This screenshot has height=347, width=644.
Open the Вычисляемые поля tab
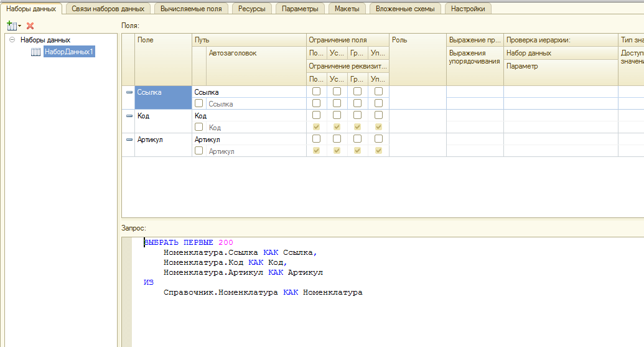pyautogui.click(x=191, y=9)
